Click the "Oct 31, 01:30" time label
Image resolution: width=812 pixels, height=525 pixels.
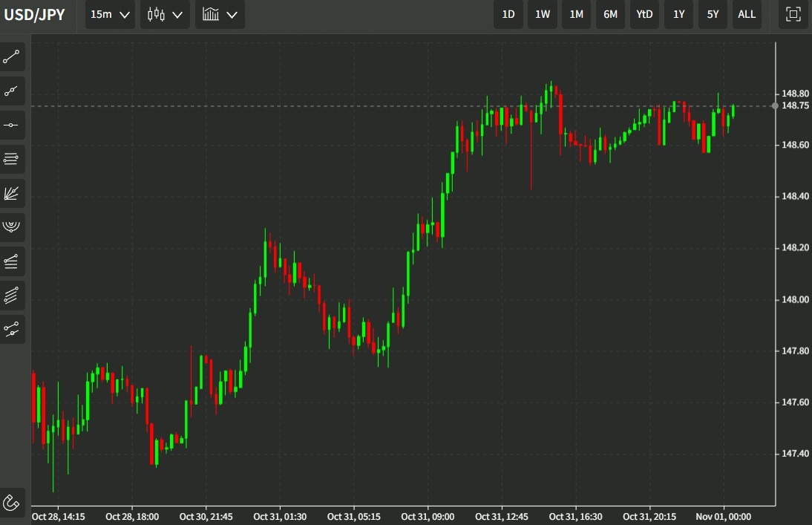click(x=280, y=517)
